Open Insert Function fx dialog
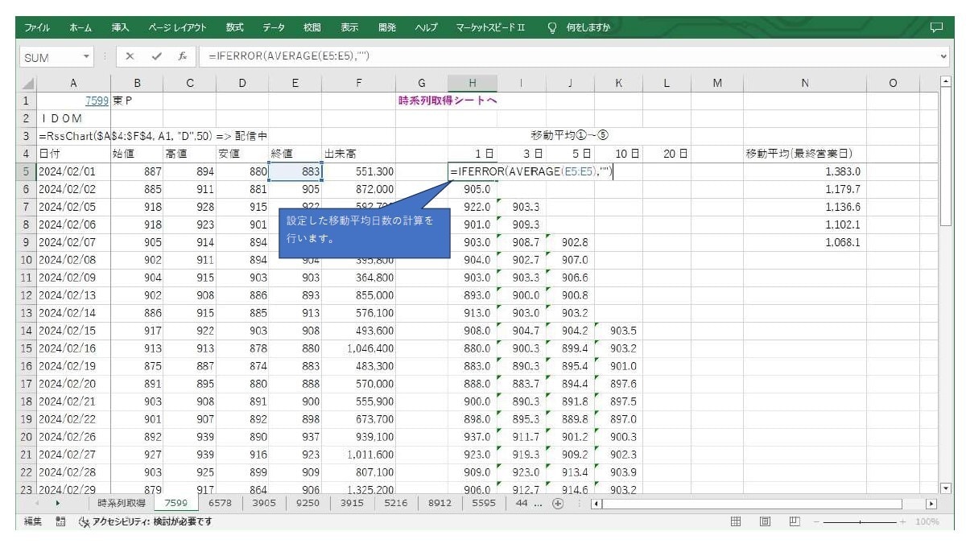The height and width of the screenshot is (560, 966). (x=183, y=57)
